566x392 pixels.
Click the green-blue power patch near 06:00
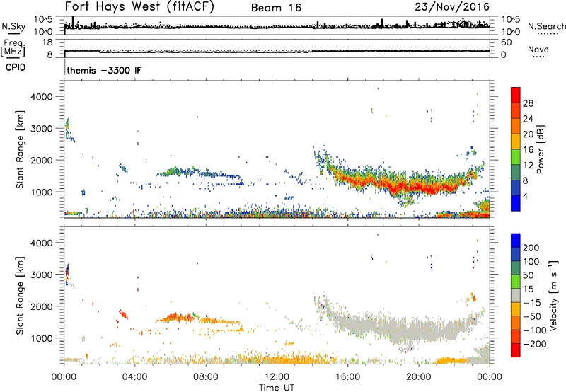coord(175,171)
